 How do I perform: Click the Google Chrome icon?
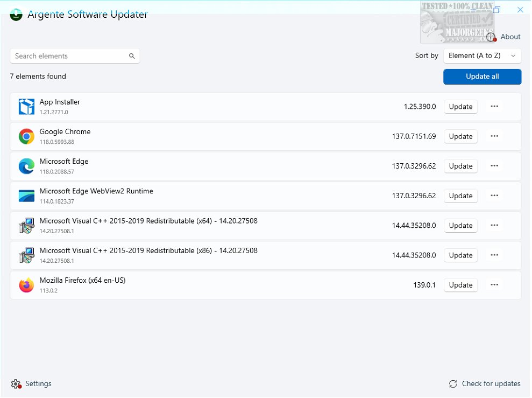26,136
